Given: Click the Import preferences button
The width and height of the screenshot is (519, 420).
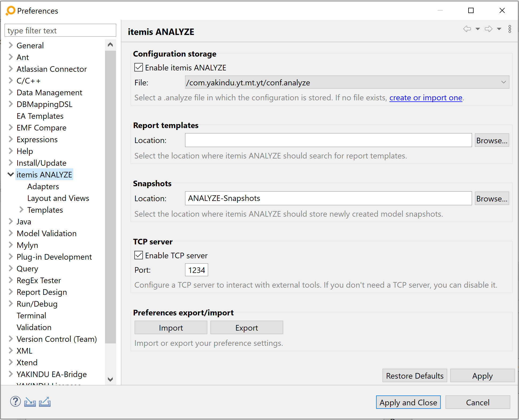Looking at the screenshot, I should 171,327.
